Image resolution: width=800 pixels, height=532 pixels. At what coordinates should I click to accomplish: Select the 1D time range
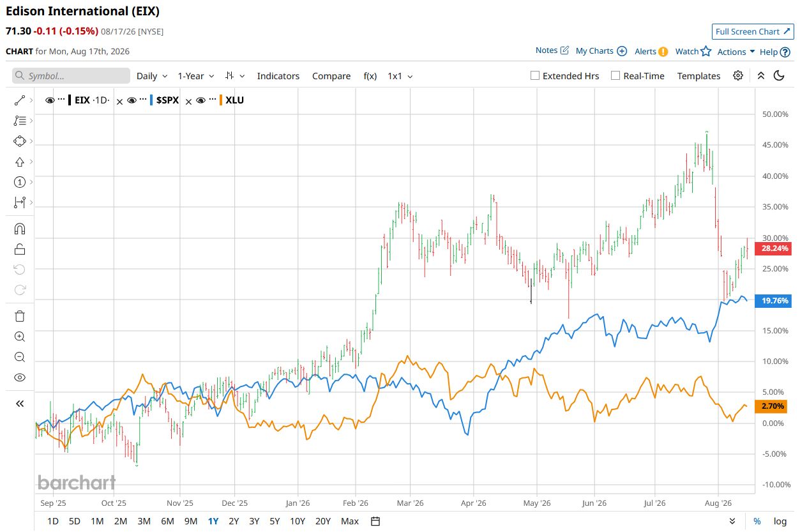pos(53,521)
